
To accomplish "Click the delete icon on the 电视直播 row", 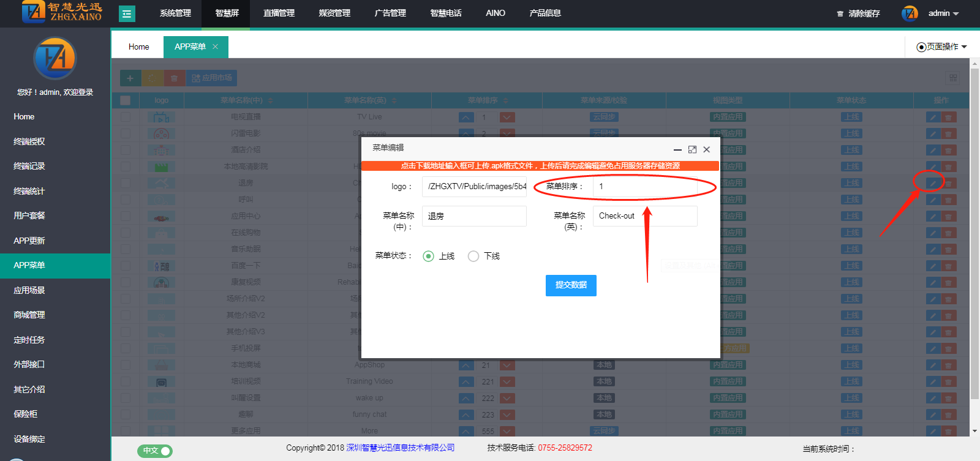I will click(x=948, y=117).
